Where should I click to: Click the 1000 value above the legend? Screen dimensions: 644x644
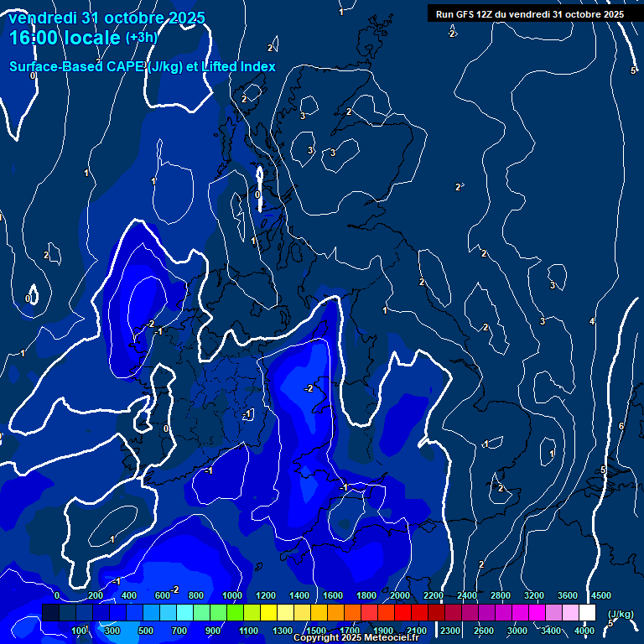click(x=232, y=595)
